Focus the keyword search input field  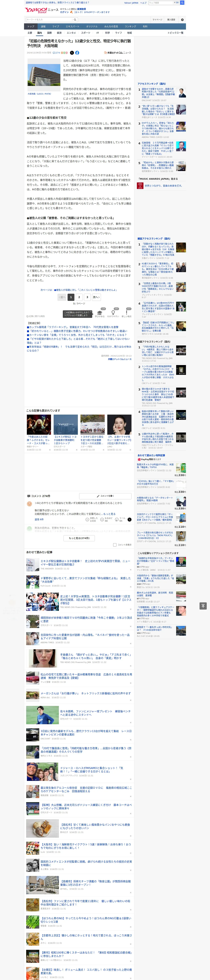click(49, 20)
